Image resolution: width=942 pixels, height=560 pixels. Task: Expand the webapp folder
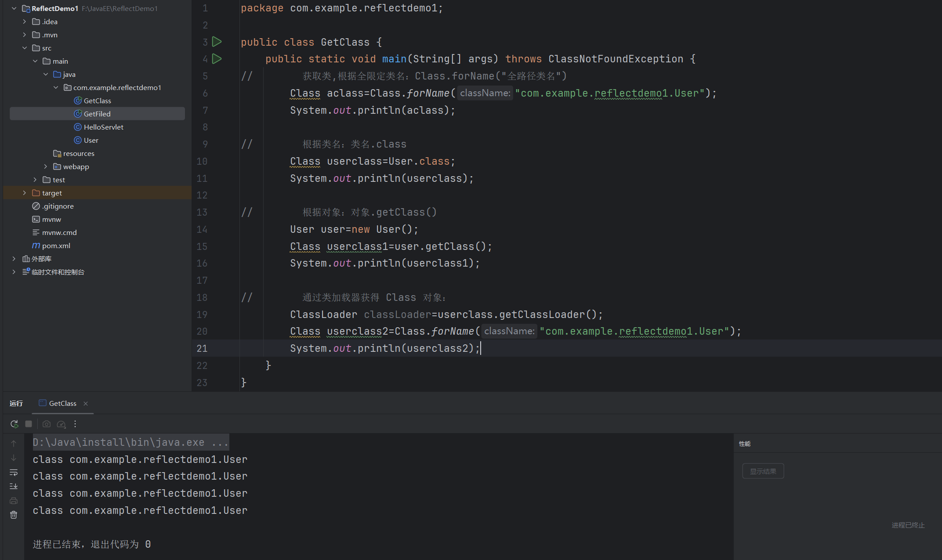point(46,166)
